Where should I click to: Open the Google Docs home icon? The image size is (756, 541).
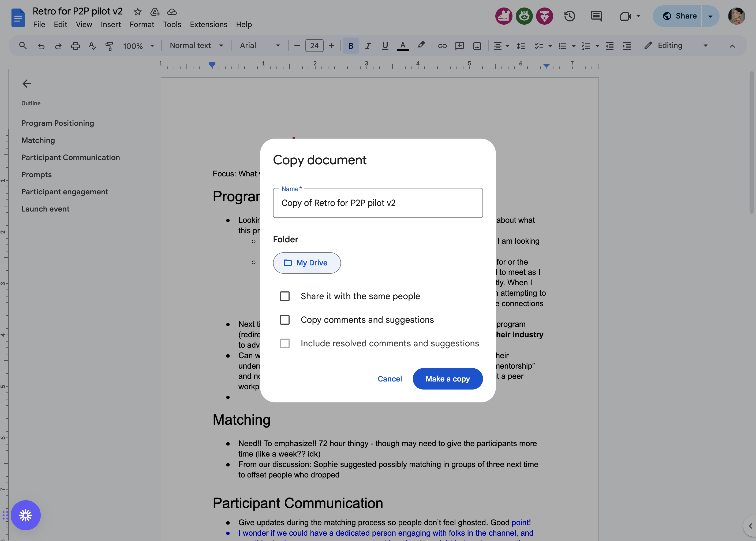coord(18,18)
